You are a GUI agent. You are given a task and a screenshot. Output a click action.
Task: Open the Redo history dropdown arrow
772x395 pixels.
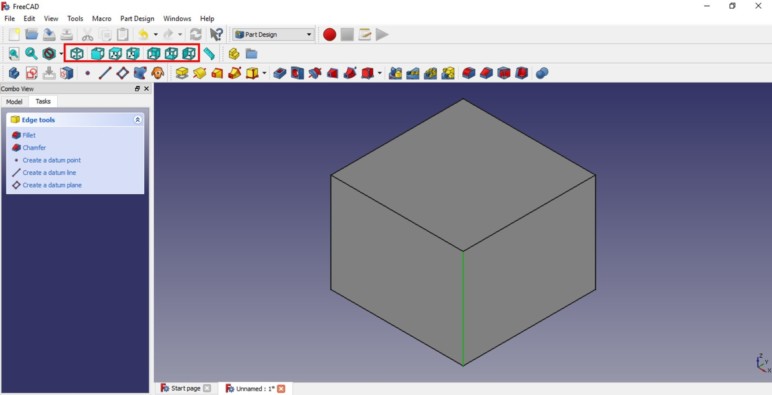[180, 34]
